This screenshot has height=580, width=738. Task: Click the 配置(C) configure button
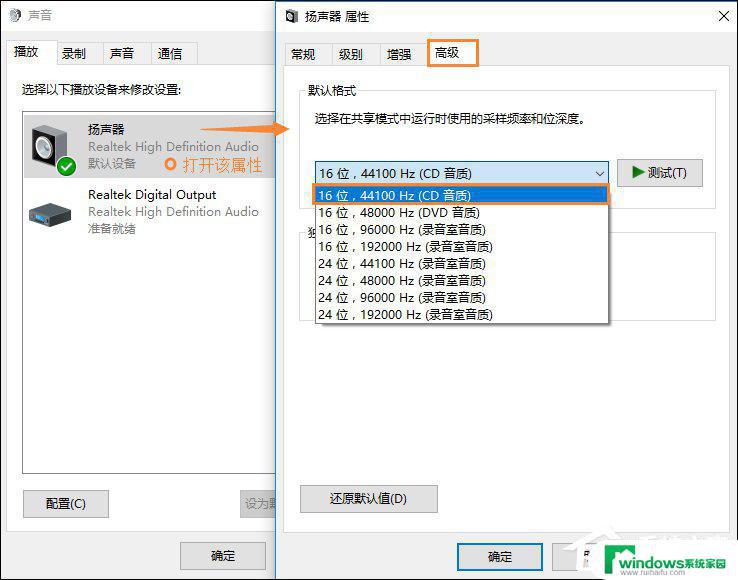66,504
